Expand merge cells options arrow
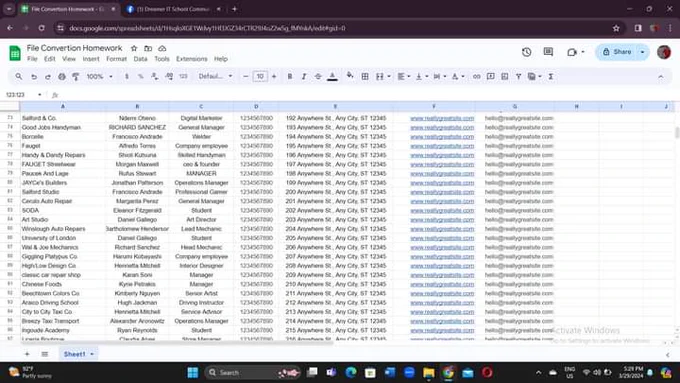 click(x=389, y=76)
